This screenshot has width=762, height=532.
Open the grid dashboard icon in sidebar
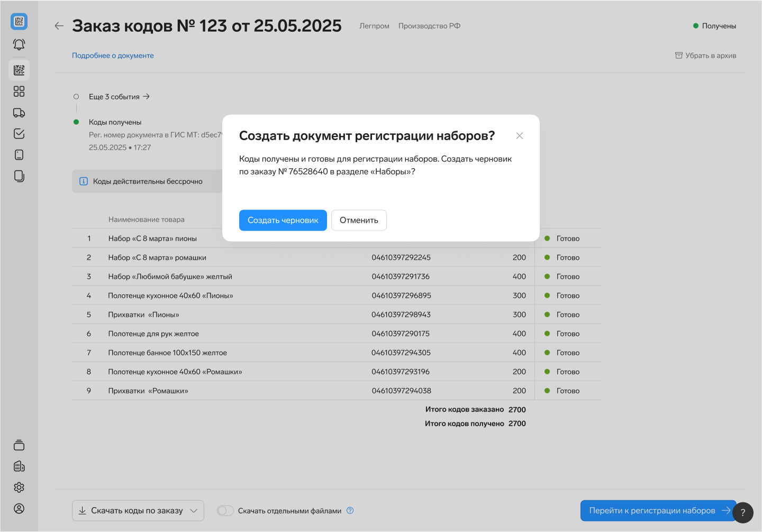click(19, 91)
